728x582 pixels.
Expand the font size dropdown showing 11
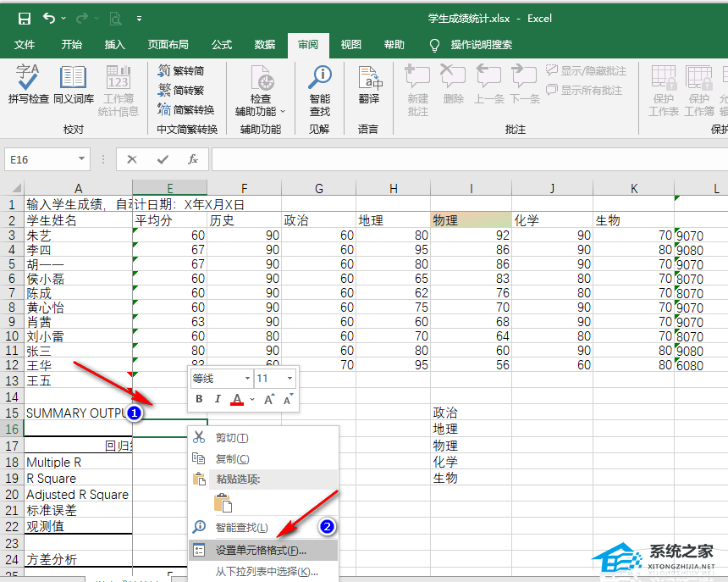(x=290, y=379)
